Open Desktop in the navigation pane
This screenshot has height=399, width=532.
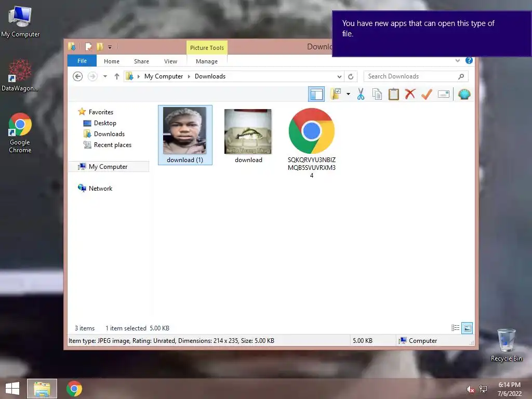[x=105, y=123]
